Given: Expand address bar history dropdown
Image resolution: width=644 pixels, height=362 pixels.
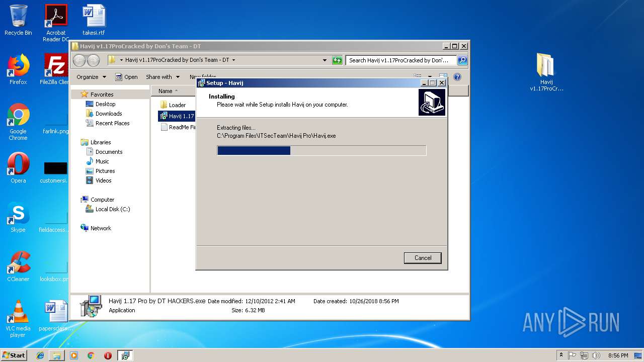Looking at the screenshot, I should (325, 60).
